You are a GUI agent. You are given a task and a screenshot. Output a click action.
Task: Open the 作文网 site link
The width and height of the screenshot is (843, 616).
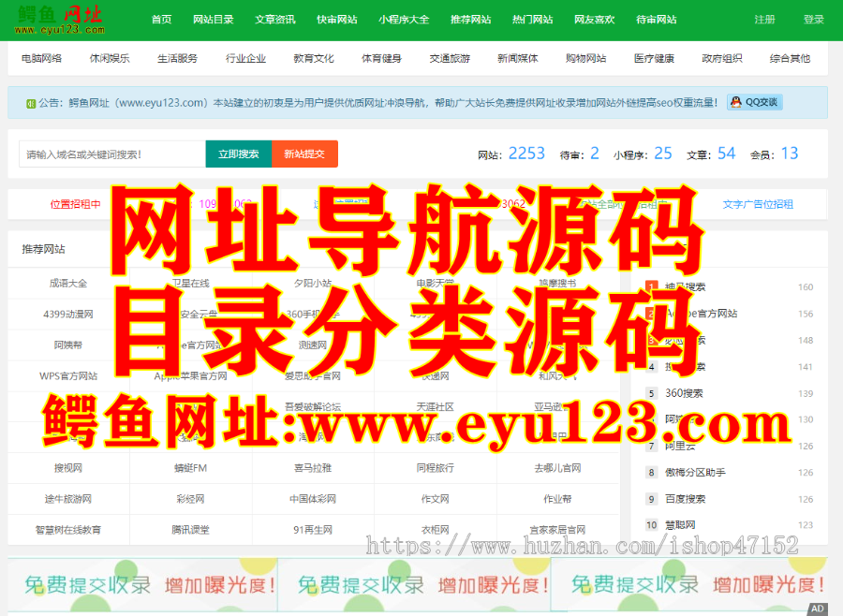pos(436,499)
